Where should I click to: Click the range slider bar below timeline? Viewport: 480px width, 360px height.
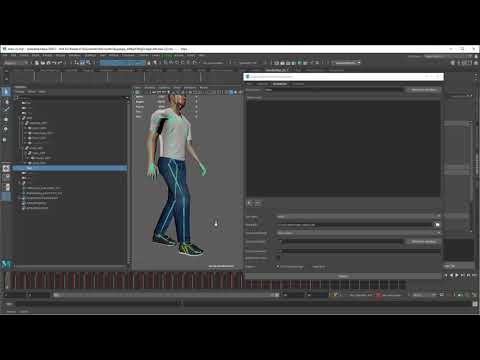coord(166,295)
